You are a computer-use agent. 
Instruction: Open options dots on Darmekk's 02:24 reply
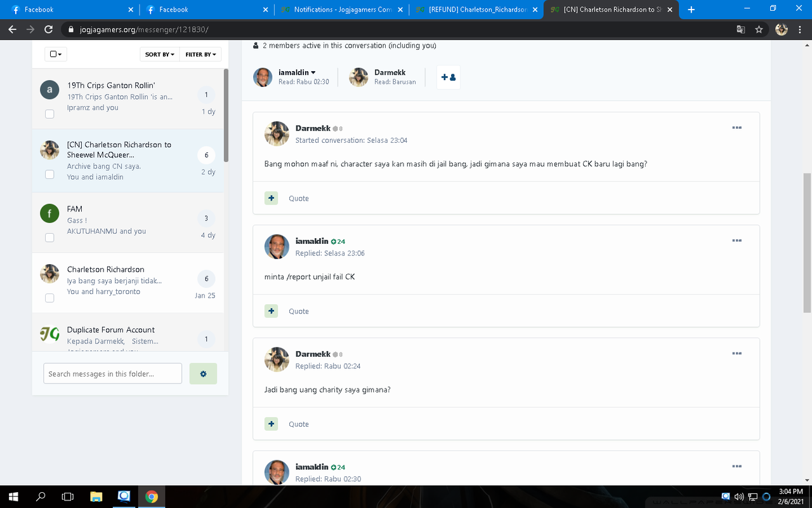(737, 354)
